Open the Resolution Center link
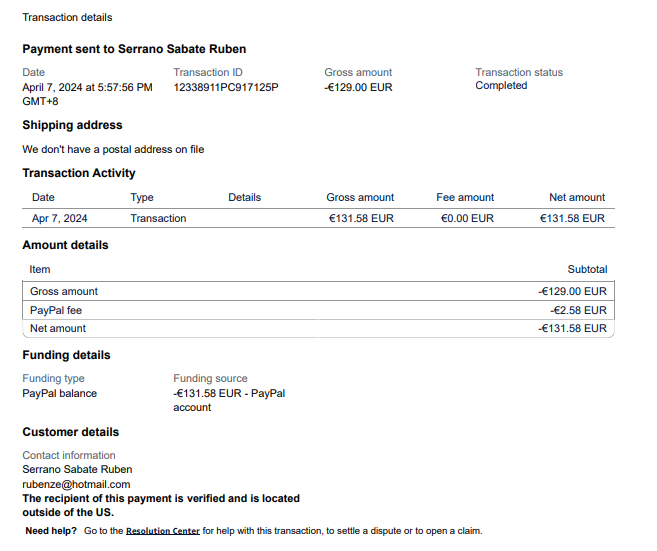The height and width of the screenshot is (551, 657). 163,531
